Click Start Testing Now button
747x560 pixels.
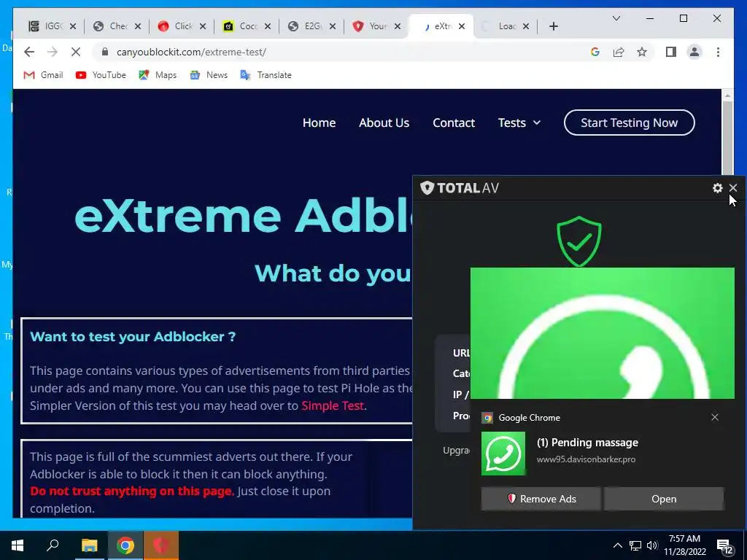point(629,122)
